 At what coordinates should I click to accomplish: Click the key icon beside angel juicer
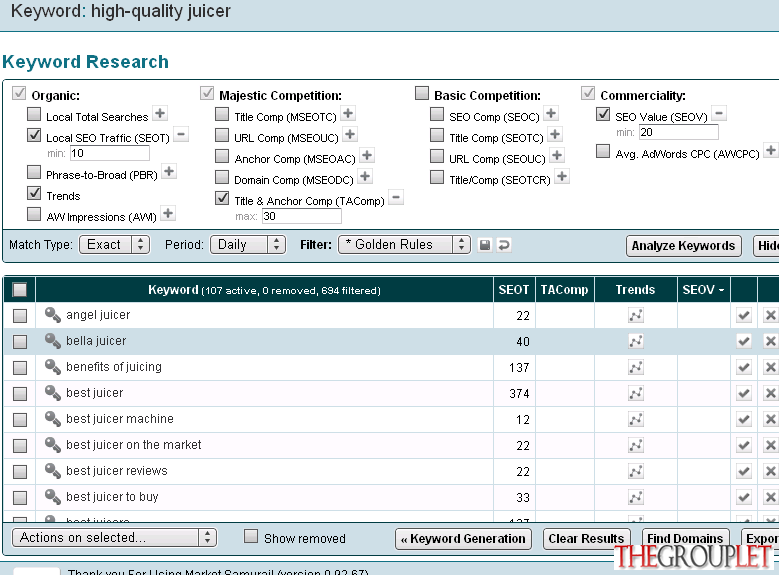click(53, 315)
